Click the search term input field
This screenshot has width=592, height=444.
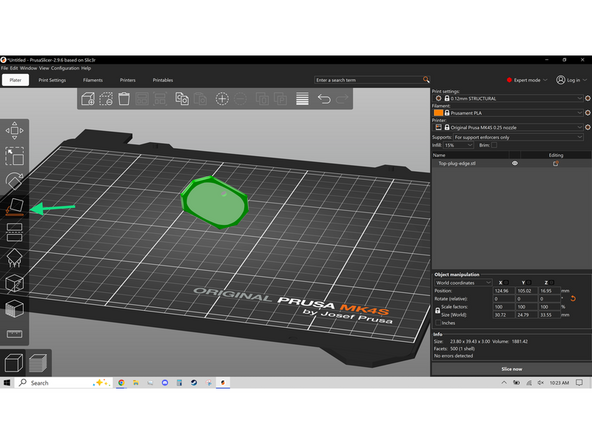pos(368,80)
